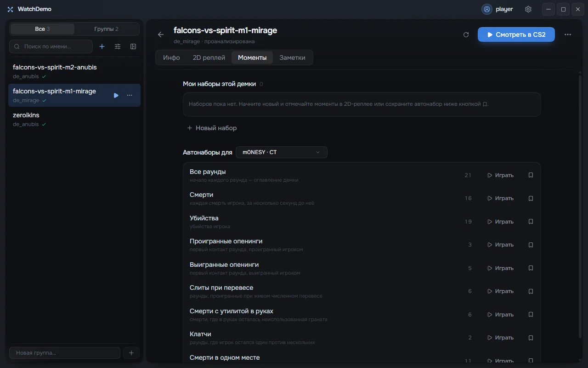Open settings gear in the title bar

pyautogui.click(x=528, y=9)
